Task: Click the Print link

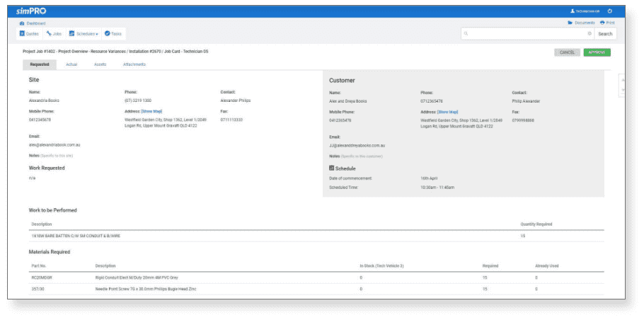Action: (x=607, y=23)
